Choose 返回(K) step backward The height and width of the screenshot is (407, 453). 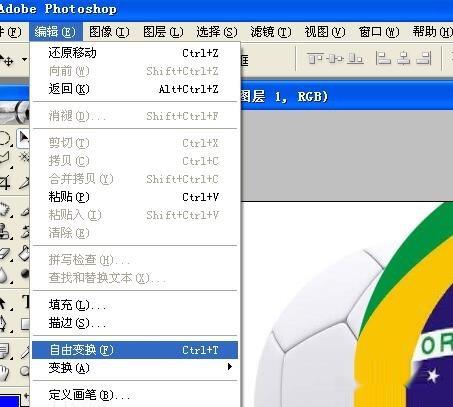[135, 89]
